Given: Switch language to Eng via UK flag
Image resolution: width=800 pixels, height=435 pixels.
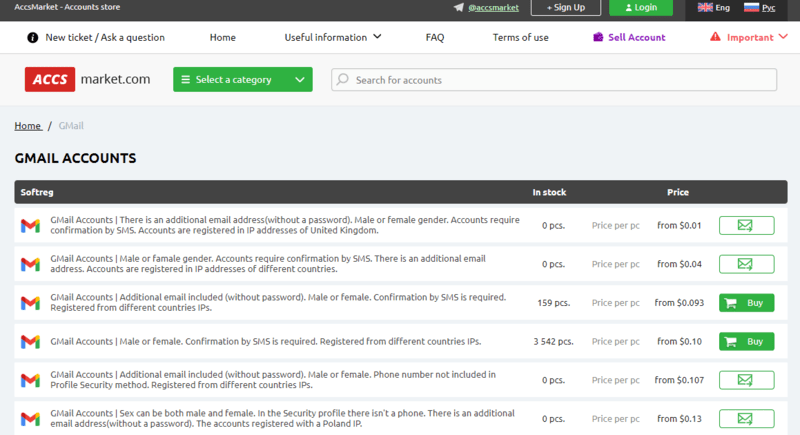Looking at the screenshot, I should point(713,8).
